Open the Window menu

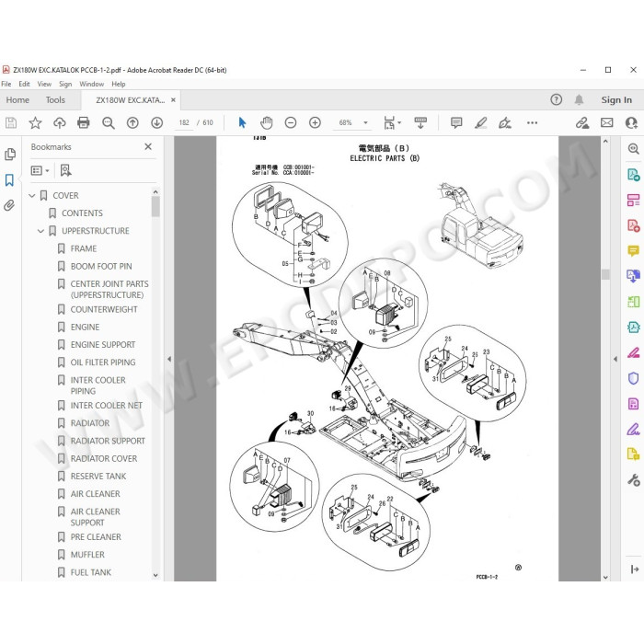[92, 84]
